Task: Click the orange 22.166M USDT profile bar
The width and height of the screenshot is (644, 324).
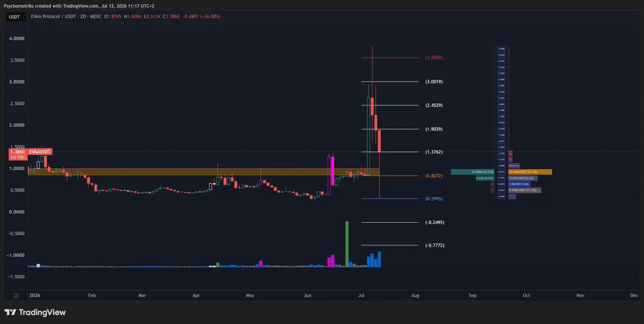Action: [529, 172]
